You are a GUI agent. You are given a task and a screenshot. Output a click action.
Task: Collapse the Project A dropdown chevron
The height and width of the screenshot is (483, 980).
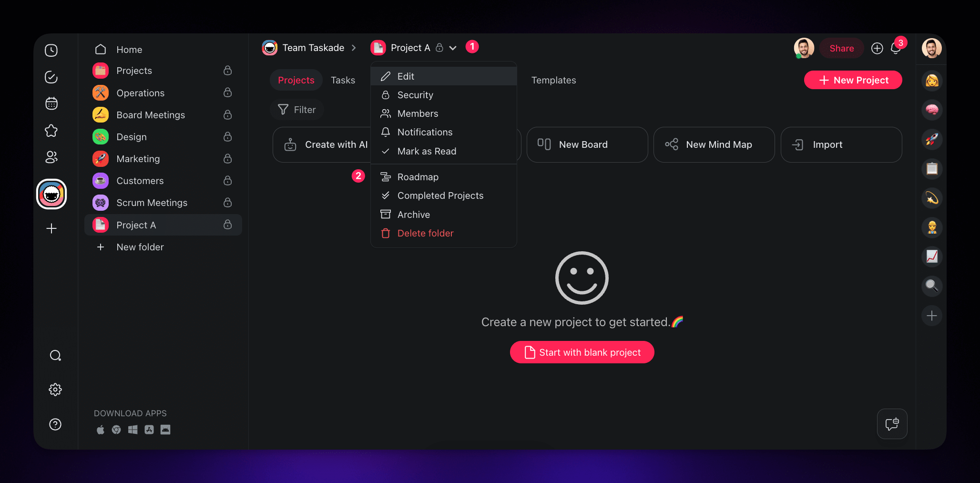click(x=453, y=48)
